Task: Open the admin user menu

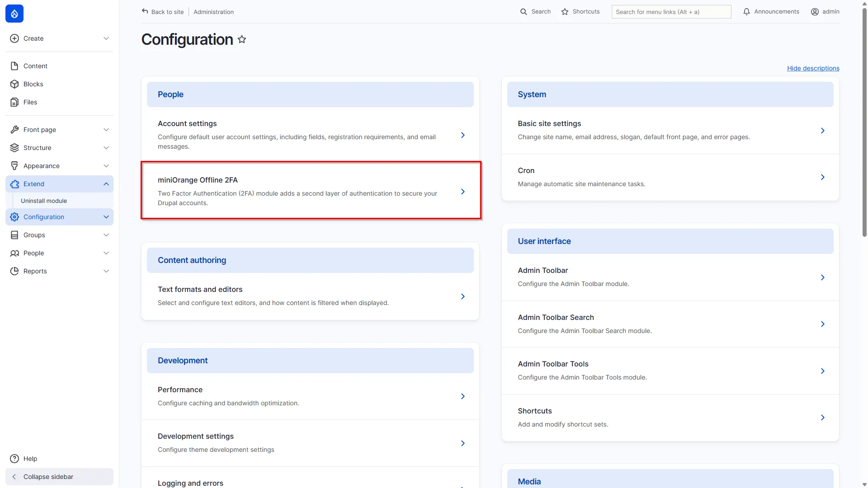Action: click(825, 12)
